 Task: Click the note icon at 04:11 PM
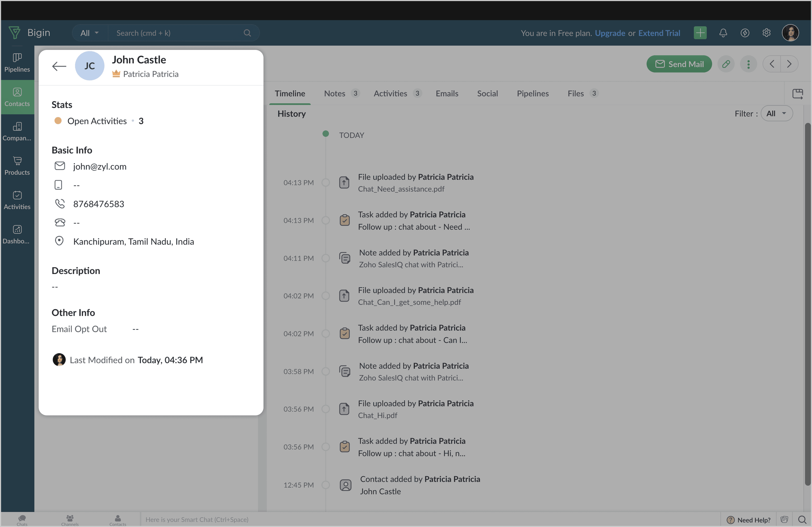click(x=345, y=258)
